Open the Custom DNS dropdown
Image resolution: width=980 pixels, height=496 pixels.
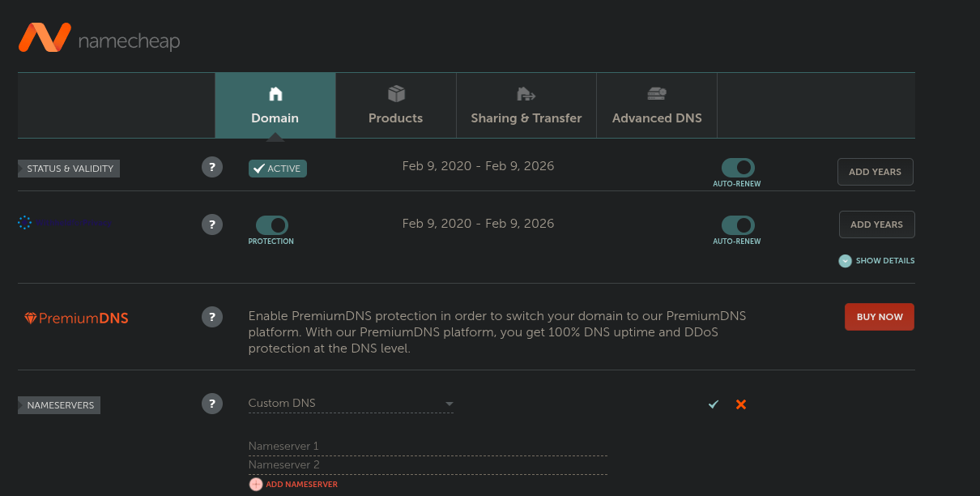point(351,404)
